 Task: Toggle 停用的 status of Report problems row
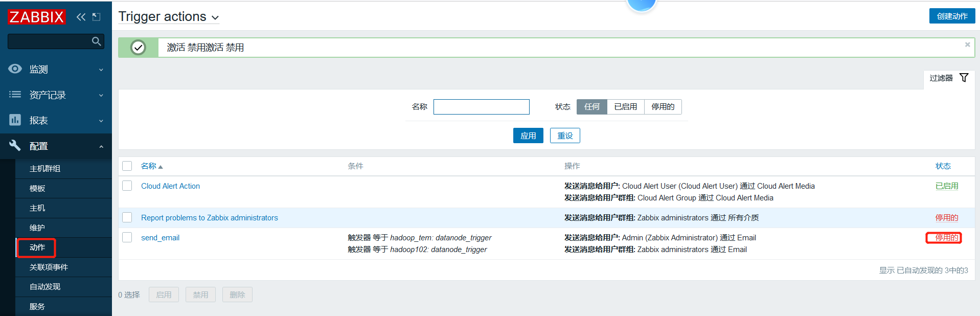[947, 218]
